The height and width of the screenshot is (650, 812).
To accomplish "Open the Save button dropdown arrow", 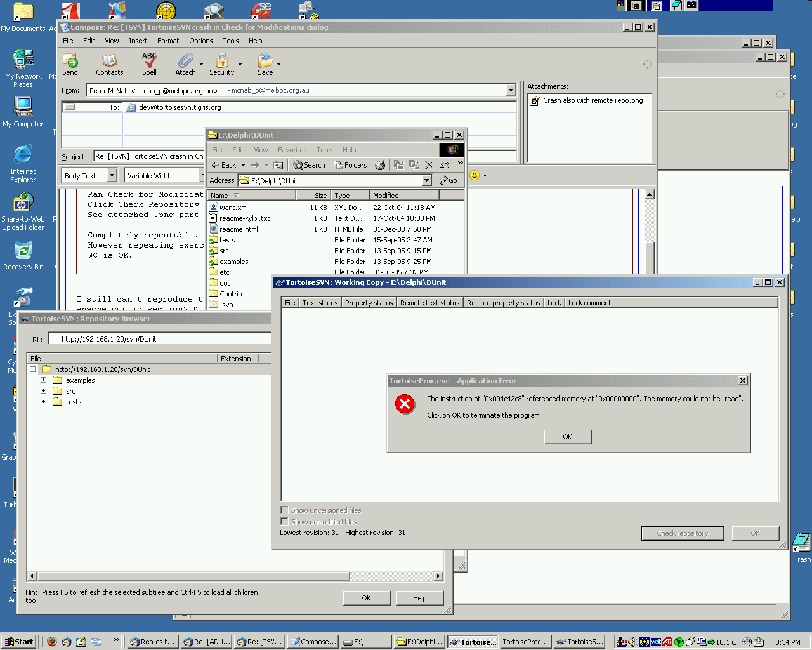I will click(x=278, y=64).
